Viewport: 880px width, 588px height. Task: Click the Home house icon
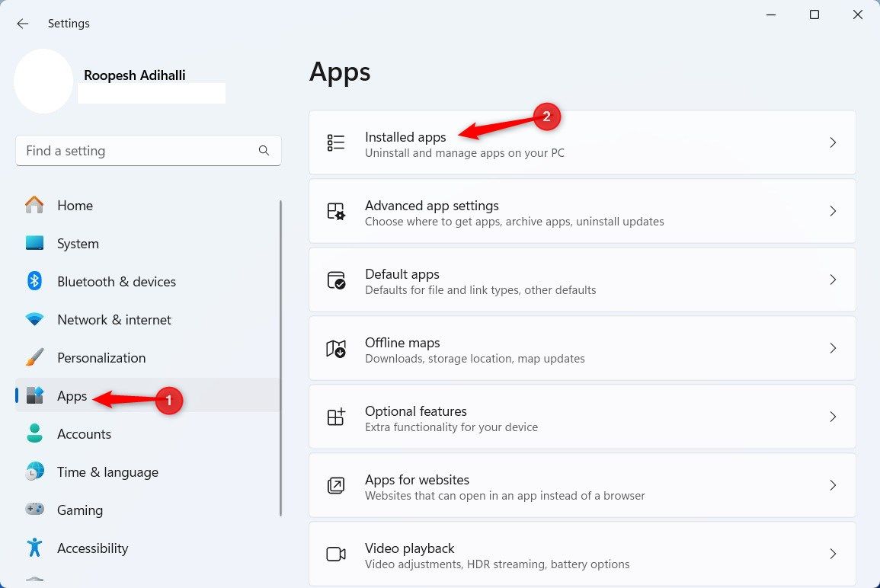(x=35, y=205)
